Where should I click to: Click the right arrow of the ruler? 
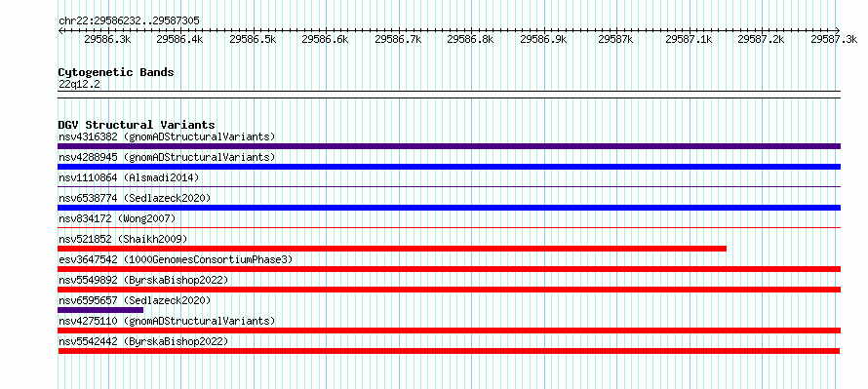[x=838, y=30]
